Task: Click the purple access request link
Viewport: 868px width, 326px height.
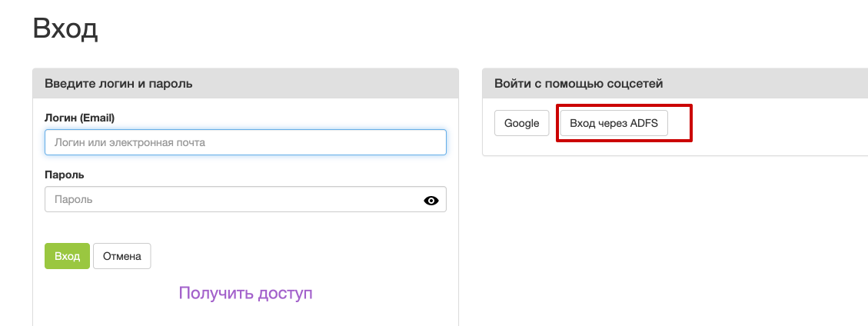Action: click(245, 293)
